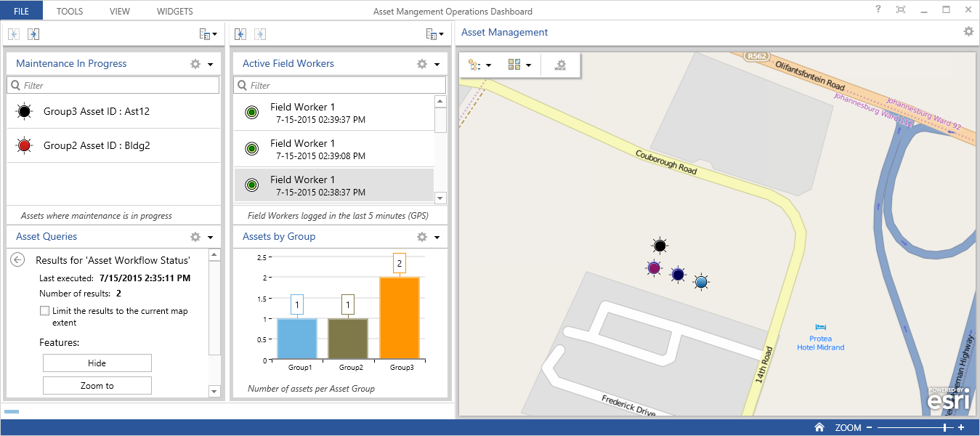
Task: Open the FILE menu
Action: (x=21, y=11)
